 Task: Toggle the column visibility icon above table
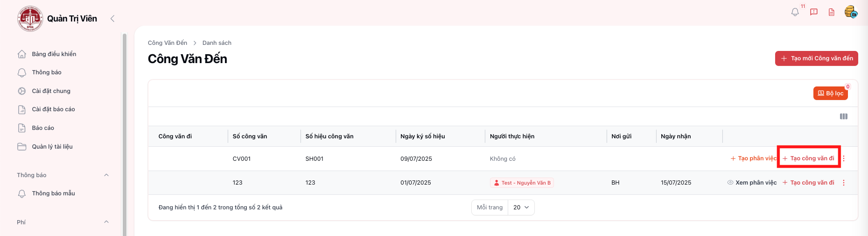(844, 116)
